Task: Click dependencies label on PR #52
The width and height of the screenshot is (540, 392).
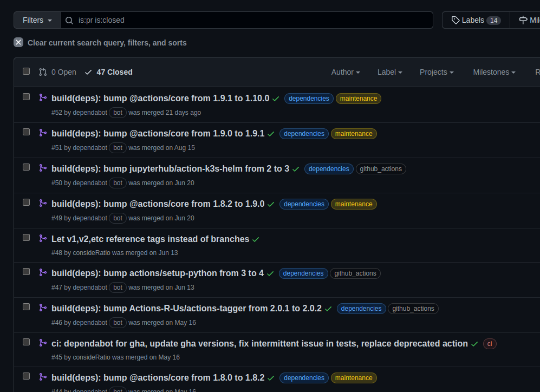Action: pos(309,99)
